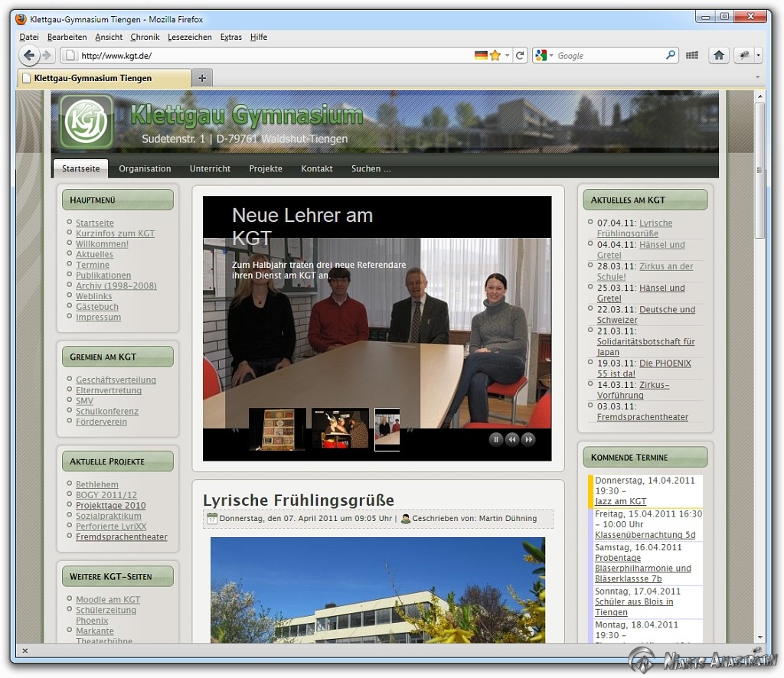The width and height of the screenshot is (784, 678).
Task: Skip to the next slide in slideshow
Action: pos(528,439)
